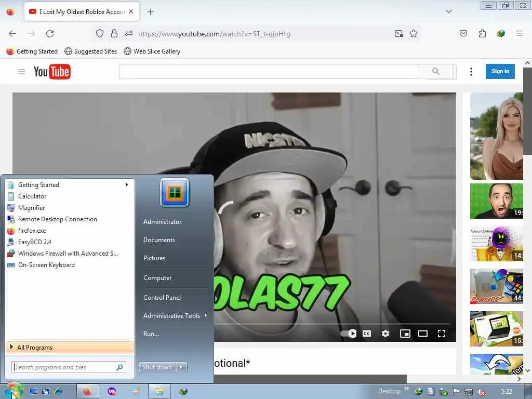The height and width of the screenshot is (399, 532).
Task: Open Pictures from Start menu
Action: pyautogui.click(x=154, y=258)
